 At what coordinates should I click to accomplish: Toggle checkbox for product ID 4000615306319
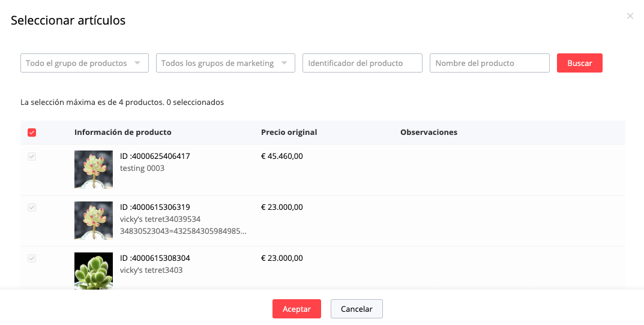[x=32, y=207]
